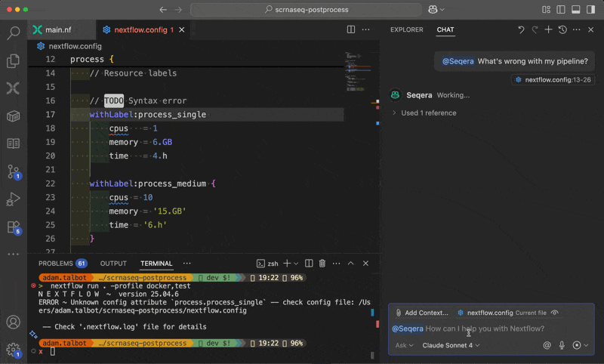
Task: Toggle current file context eye icon
Action: click(x=555, y=313)
